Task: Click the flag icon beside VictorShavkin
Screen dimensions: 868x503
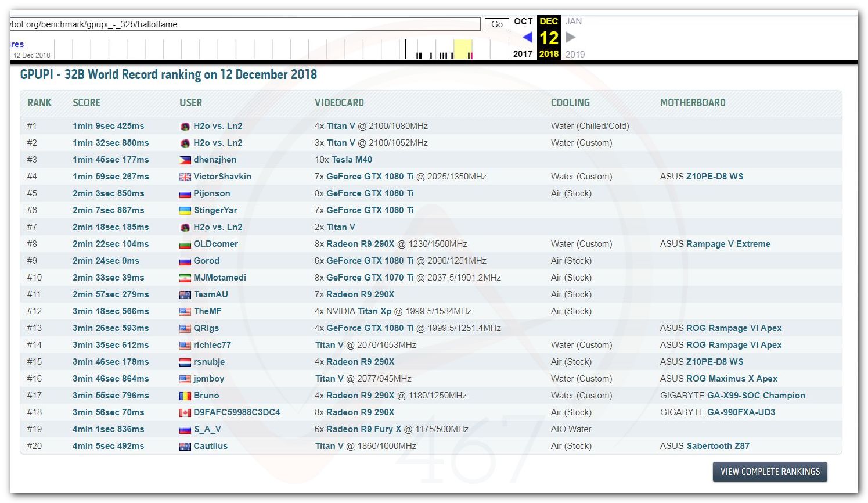Action: point(185,177)
